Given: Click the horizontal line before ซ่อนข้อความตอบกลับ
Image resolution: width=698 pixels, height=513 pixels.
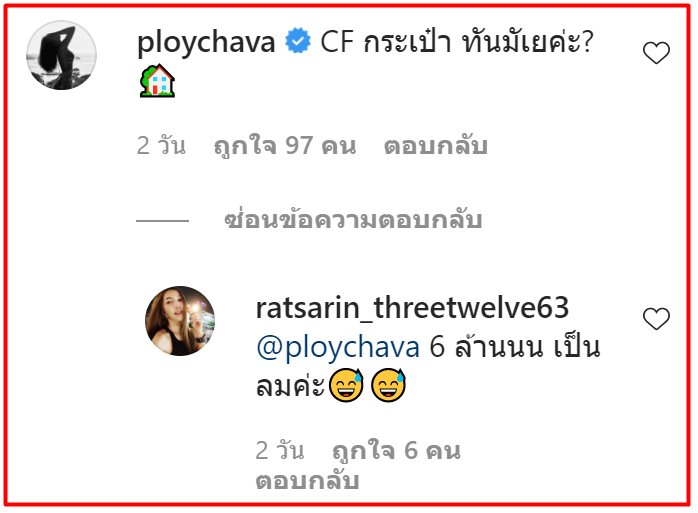Looking at the screenshot, I should coord(162,220).
